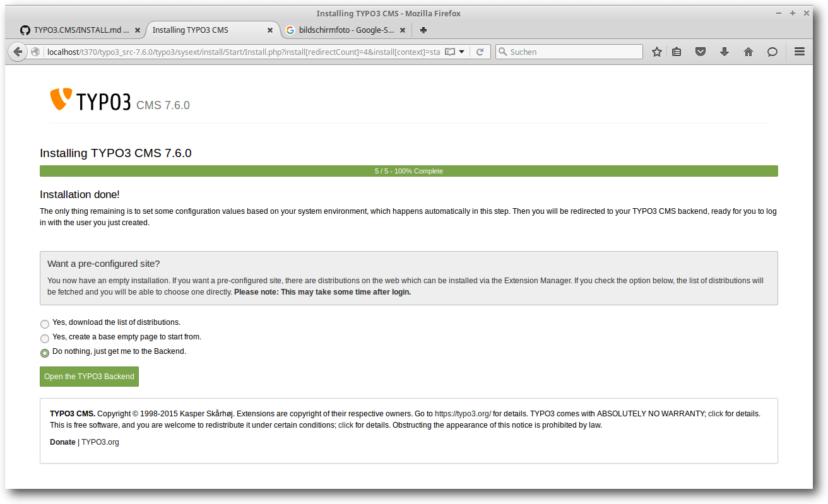The height and width of the screenshot is (504, 828).
Task: Bookmark this page with the star icon
Action: (x=656, y=52)
